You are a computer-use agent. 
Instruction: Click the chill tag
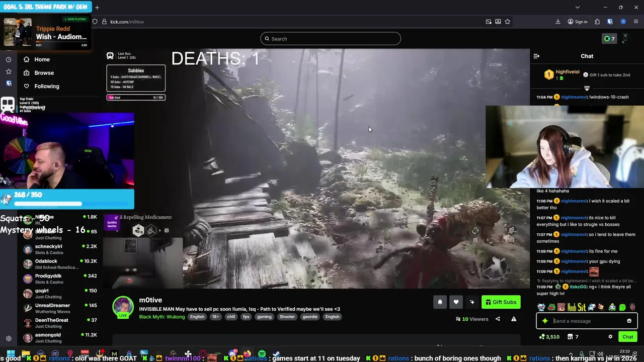pyautogui.click(x=231, y=317)
